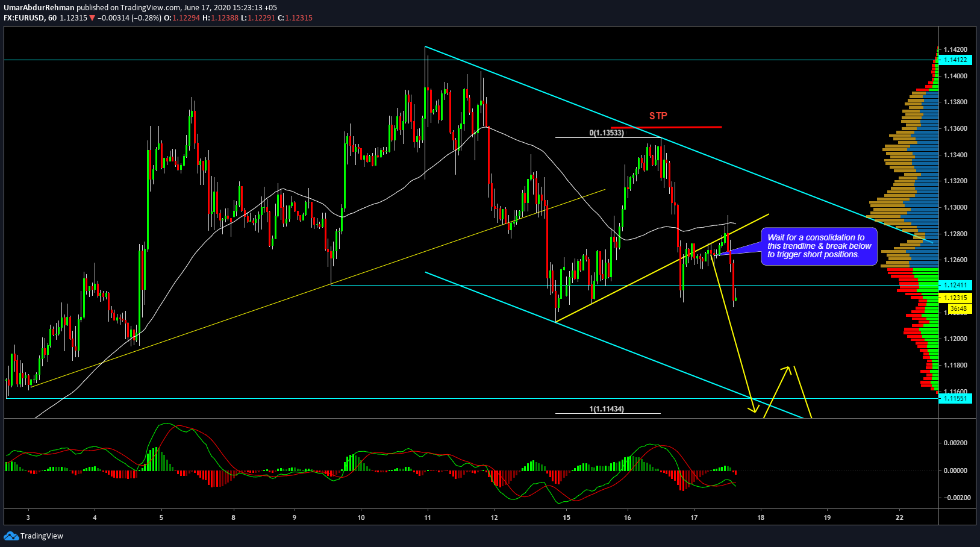Click the 0(1.13533) fib level label
The height and width of the screenshot is (547, 980).
coord(607,133)
